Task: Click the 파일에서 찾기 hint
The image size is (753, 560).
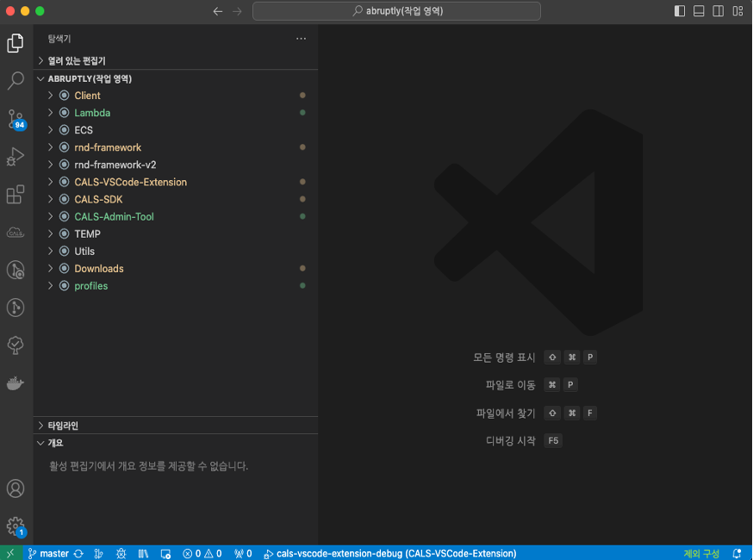Action: 505,413
